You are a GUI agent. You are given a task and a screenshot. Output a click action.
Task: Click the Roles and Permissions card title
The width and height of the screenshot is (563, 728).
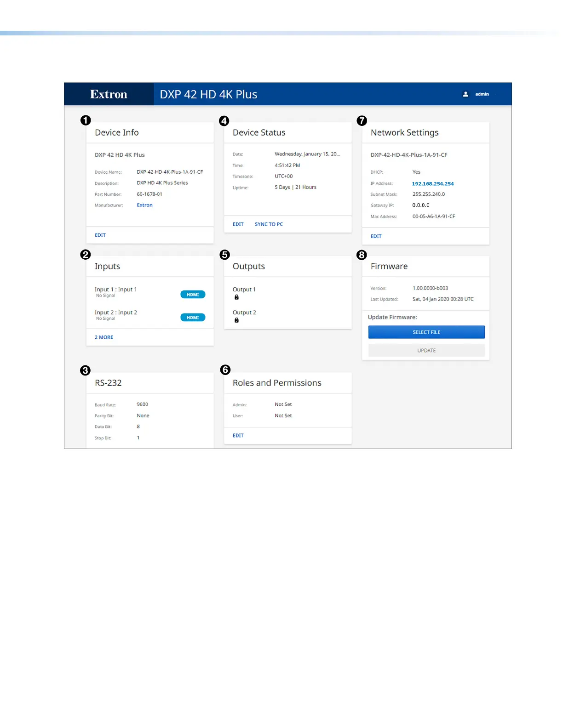coord(277,383)
